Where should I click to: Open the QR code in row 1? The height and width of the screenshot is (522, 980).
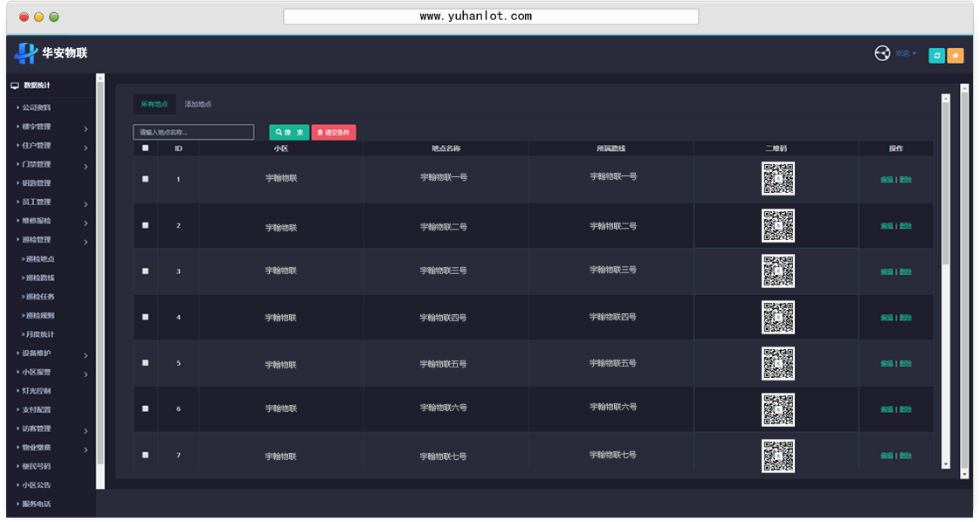point(777,179)
